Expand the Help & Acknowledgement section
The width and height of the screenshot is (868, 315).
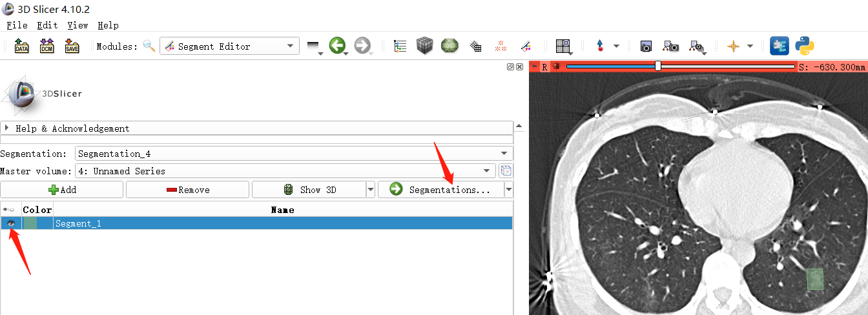tap(256, 128)
